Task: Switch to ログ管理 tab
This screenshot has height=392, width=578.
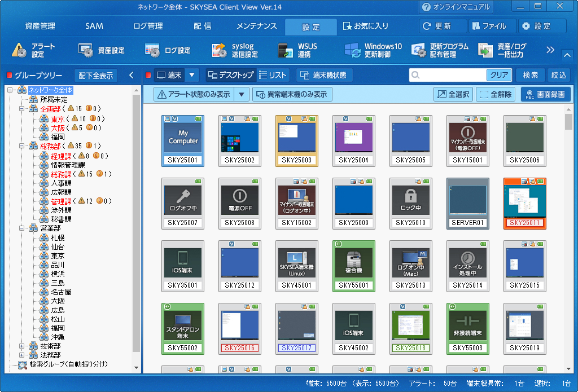Action: 148,26
